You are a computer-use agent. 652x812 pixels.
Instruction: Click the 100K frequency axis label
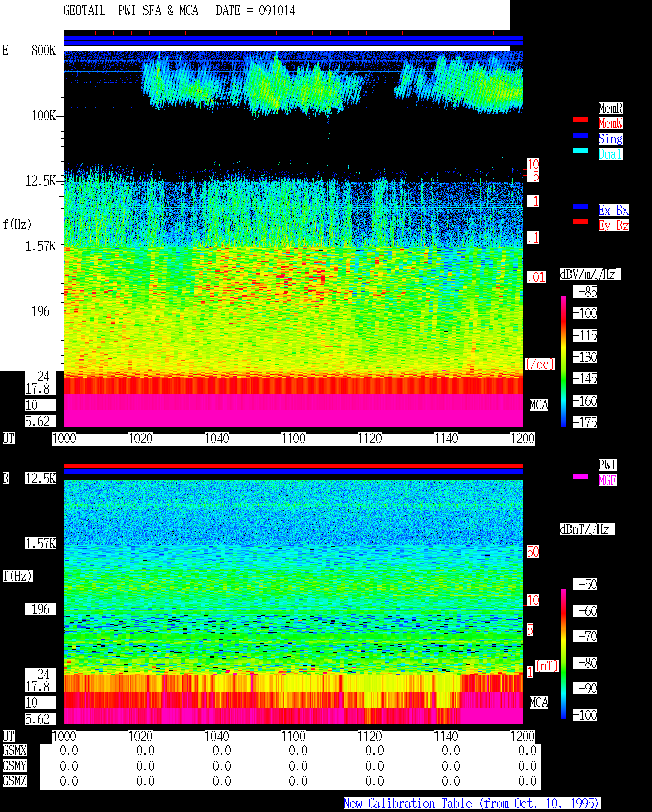pyautogui.click(x=43, y=115)
